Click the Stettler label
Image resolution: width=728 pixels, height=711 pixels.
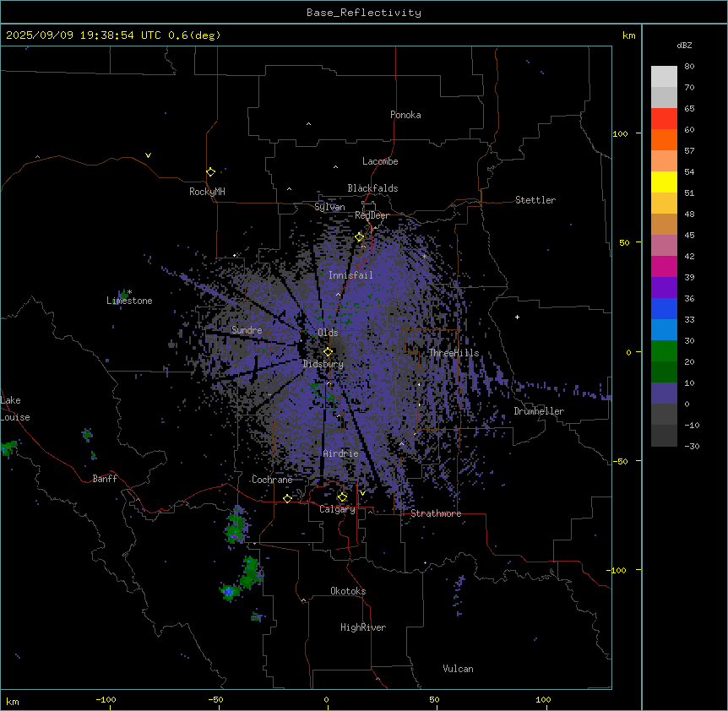[535, 200]
